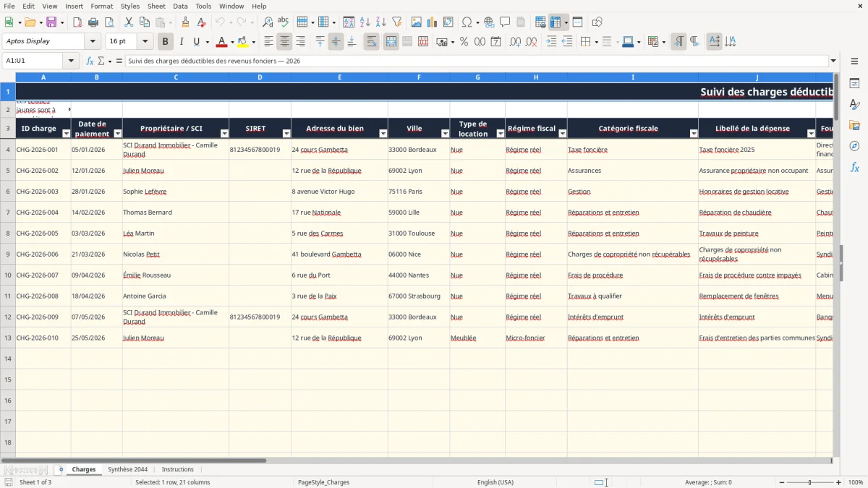Click the zoom slider handle

tap(810, 482)
